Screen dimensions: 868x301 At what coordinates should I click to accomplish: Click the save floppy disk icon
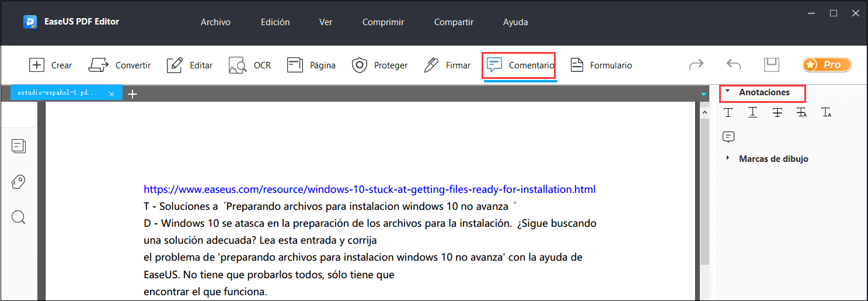(772, 65)
